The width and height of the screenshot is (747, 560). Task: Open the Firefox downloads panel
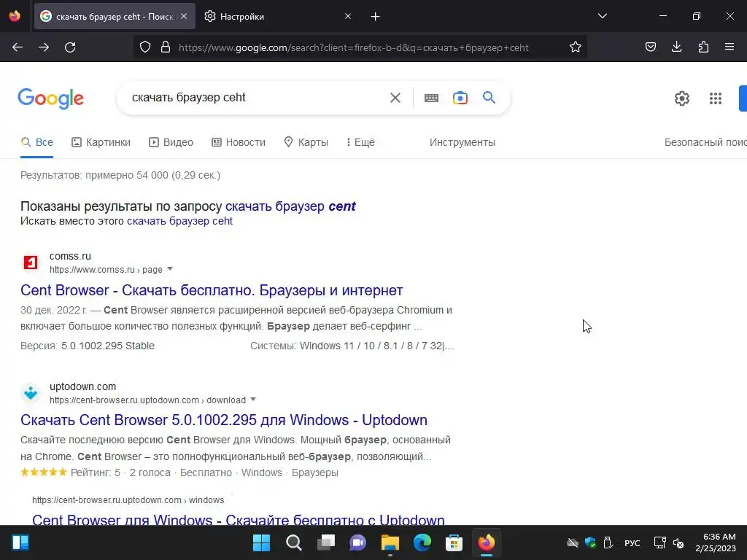(x=676, y=47)
